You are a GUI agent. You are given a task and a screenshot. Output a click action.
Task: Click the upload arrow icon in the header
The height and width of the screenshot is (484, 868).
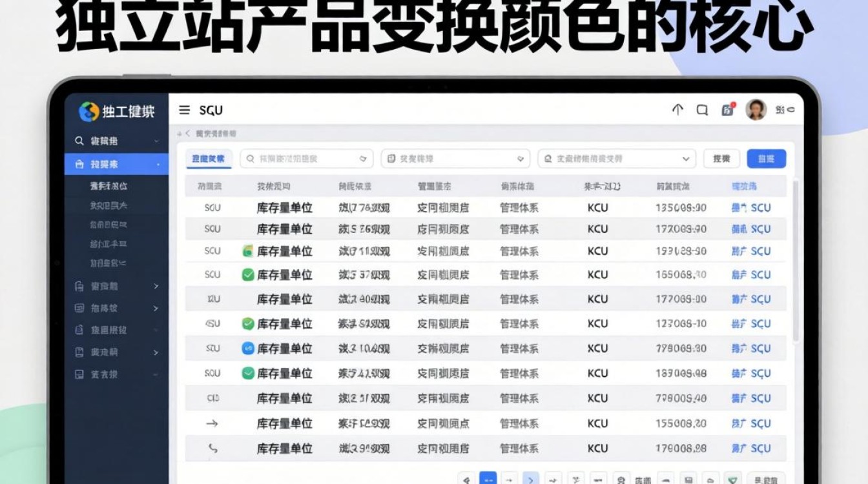point(677,110)
